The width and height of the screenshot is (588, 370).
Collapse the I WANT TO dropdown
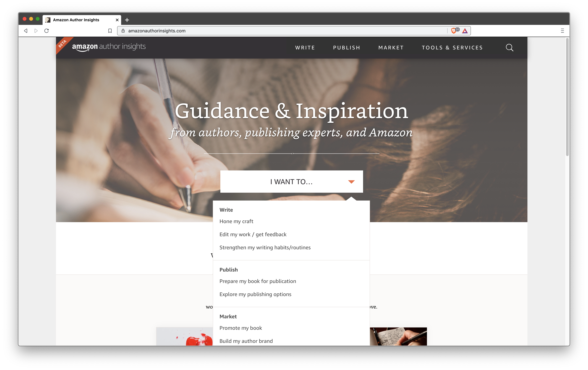point(292,182)
